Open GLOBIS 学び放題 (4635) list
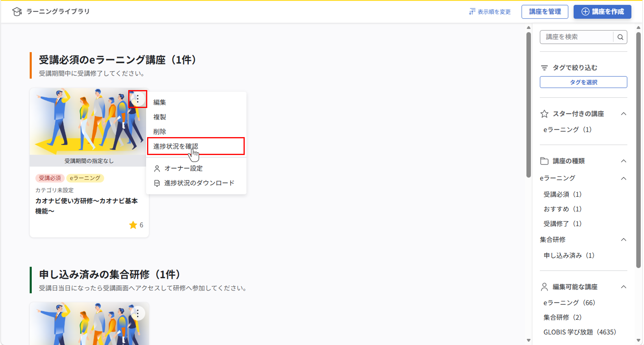 [x=580, y=332]
